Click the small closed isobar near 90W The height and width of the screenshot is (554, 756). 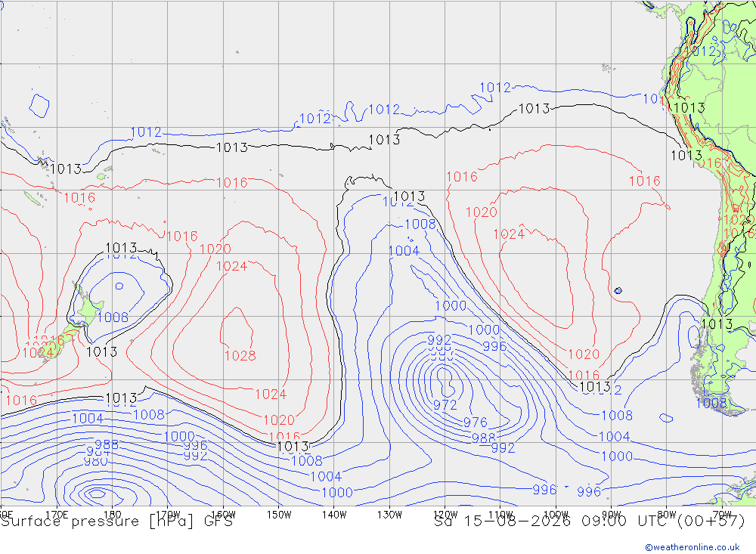[x=618, y=290]
